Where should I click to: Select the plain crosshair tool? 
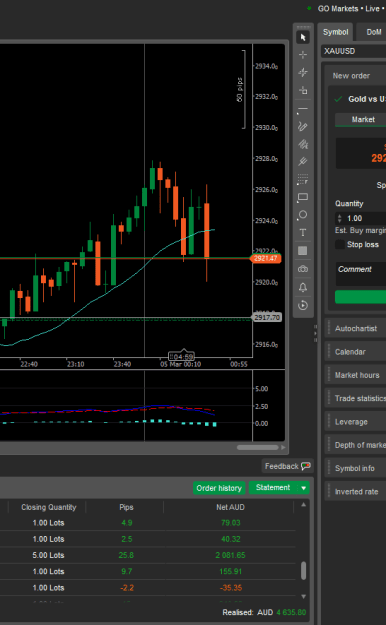click(303, 55)
